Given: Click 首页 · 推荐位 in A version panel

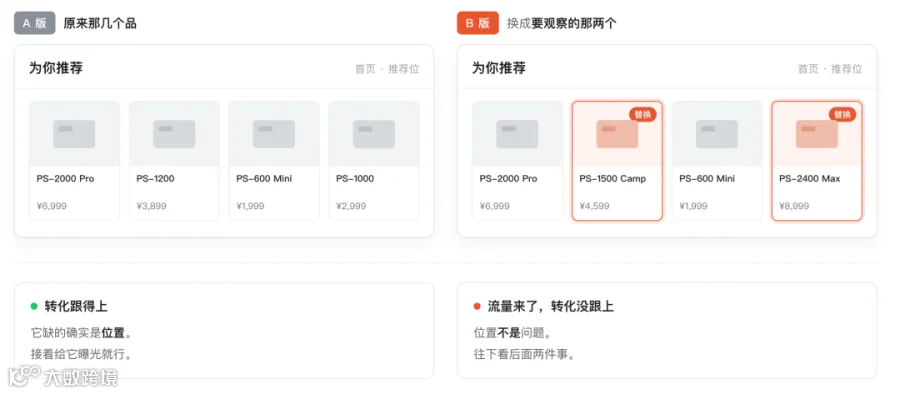Looking at the screenshot, I should click(x=387, y=69).
